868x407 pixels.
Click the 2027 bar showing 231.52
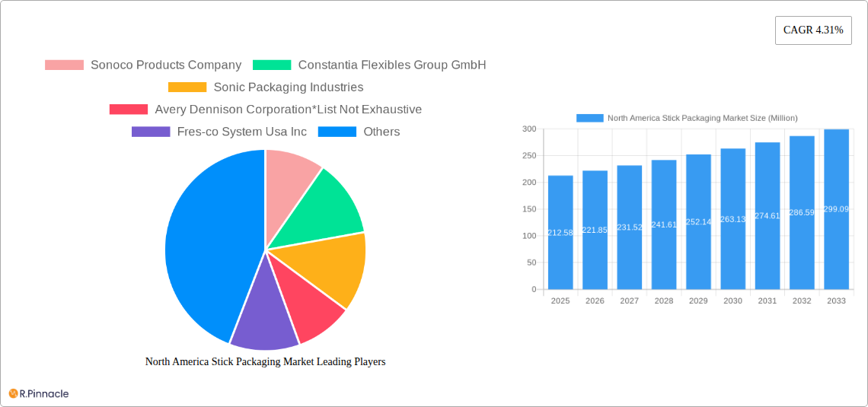pos(630,227)
